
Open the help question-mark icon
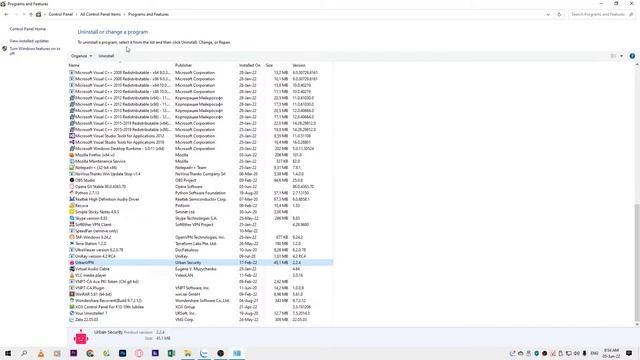pyautogui.click(x=632, y=56)
